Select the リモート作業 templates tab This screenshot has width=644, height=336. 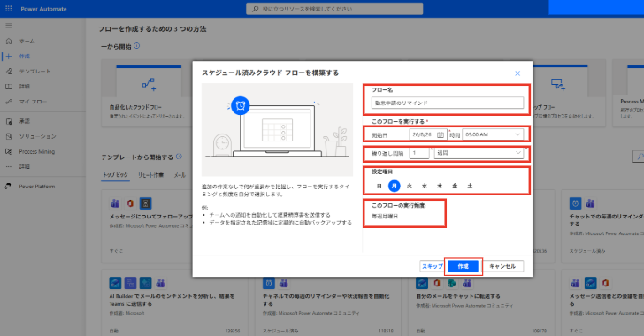pos(150,175)
